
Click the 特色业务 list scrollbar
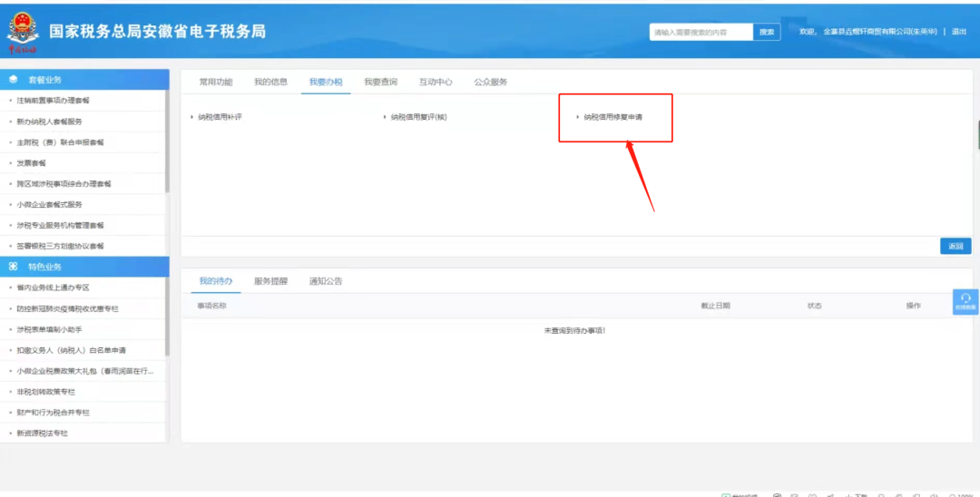point(167,317)
